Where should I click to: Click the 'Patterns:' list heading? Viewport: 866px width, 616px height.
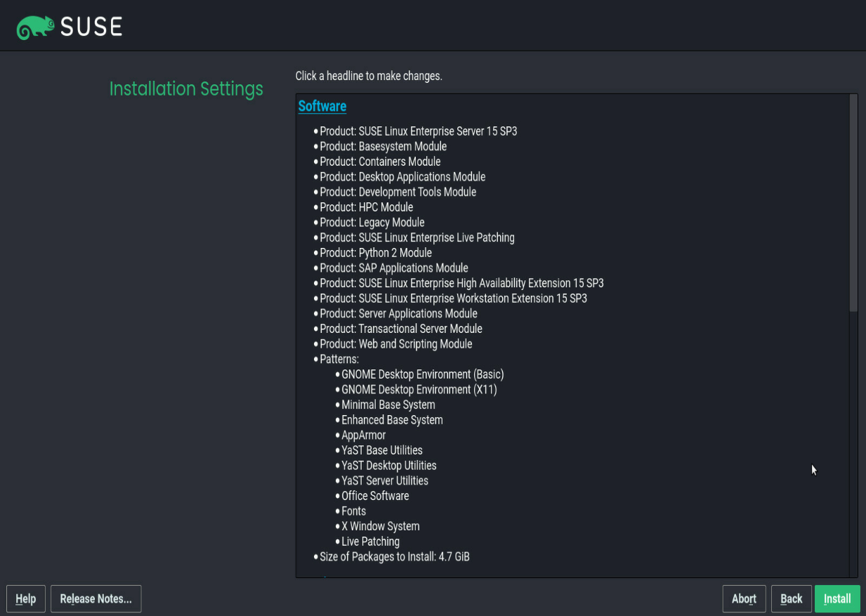(x=339, y=360)
